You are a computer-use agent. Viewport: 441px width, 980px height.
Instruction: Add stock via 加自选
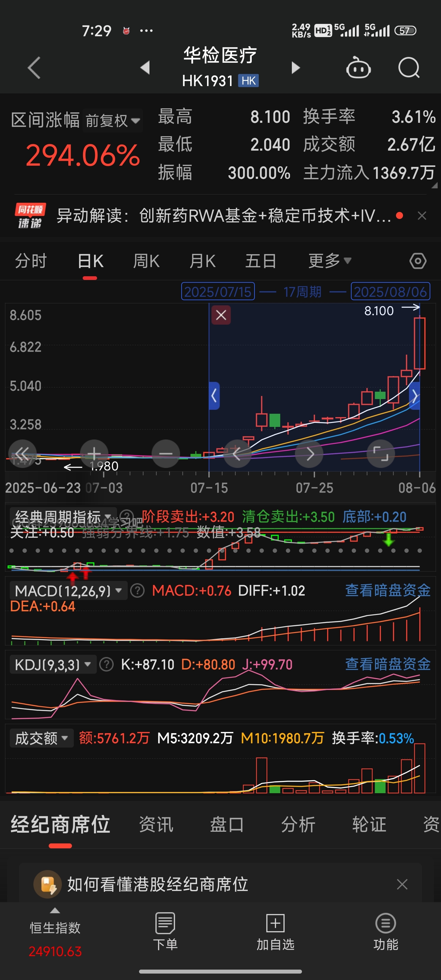pyautogui.click(x=276, y=931)
